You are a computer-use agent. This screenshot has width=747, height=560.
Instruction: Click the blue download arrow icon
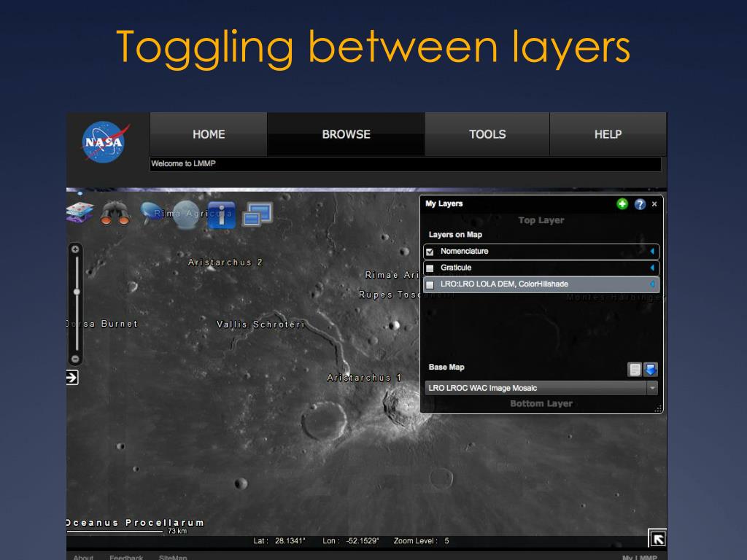pyautogui.click(x=650, y=370)
